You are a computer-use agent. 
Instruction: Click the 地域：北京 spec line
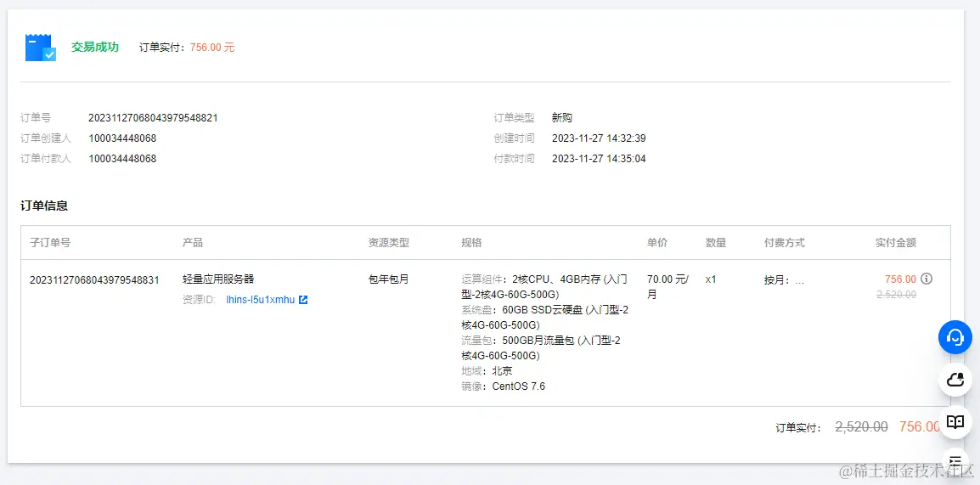487,370
